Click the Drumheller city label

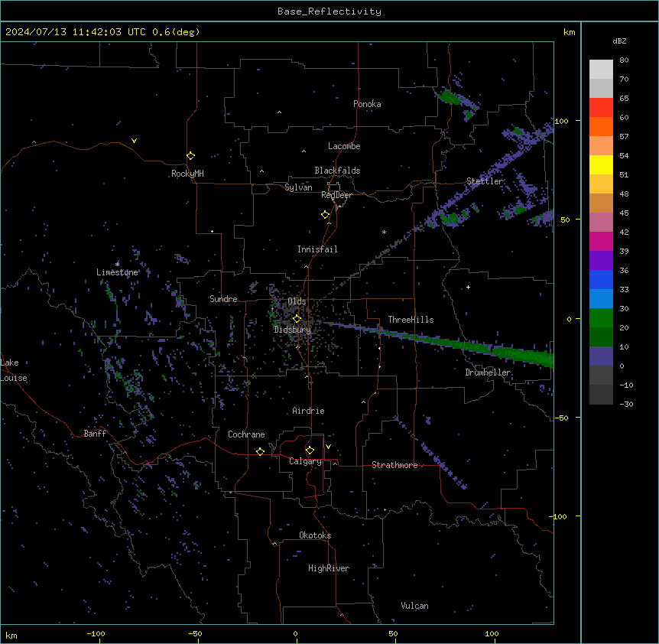[488, 372]
